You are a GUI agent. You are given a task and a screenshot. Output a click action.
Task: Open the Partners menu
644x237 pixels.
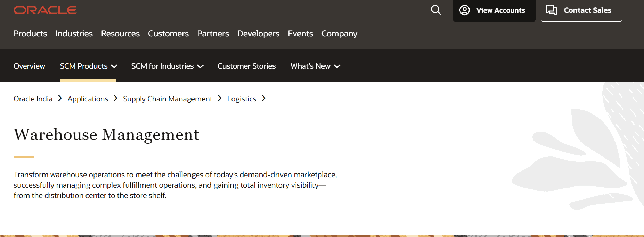click(213, 34)
